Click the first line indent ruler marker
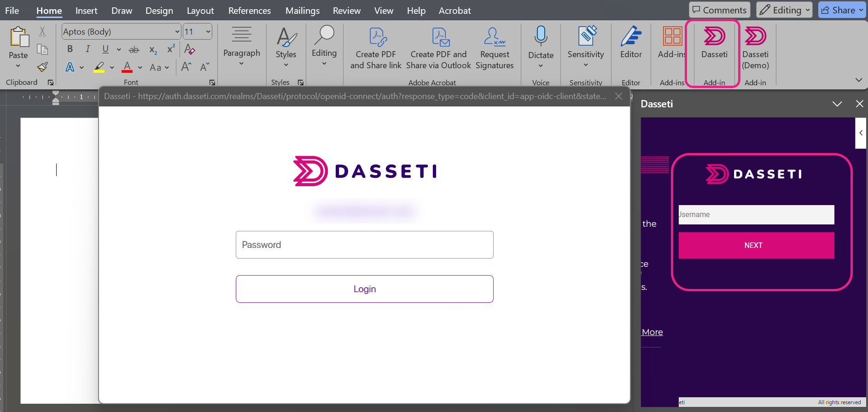This screenshot has height=412, width=868. pyautogui.click(x=56, y=94)
